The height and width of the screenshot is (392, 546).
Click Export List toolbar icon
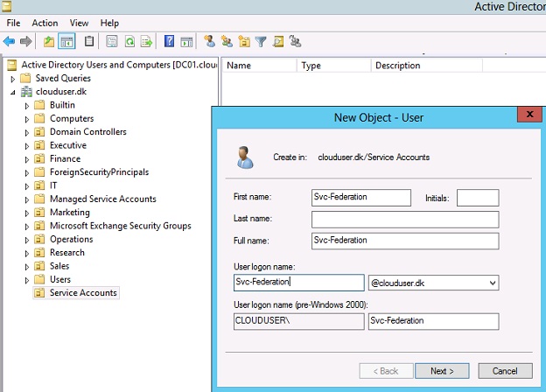(147, 42)
